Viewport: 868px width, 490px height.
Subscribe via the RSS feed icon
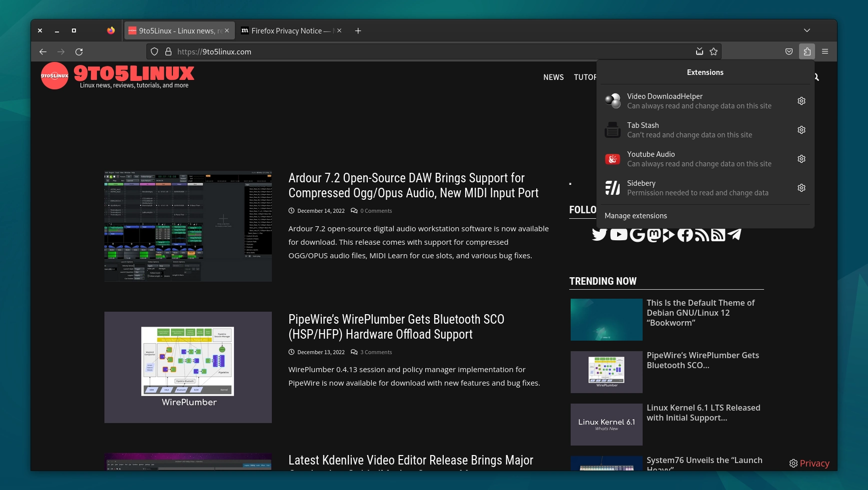702,234
